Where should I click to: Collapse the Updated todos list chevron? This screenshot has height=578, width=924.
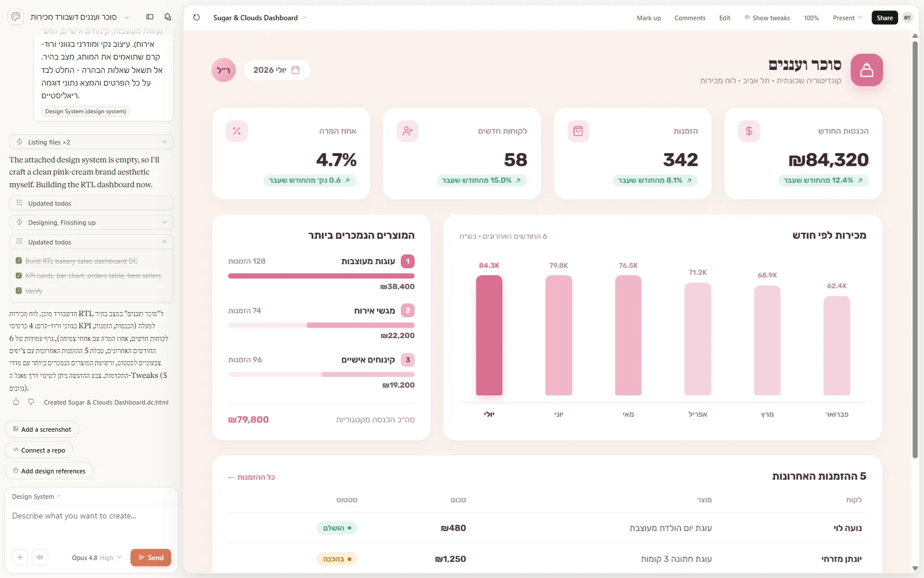[164, 242]
